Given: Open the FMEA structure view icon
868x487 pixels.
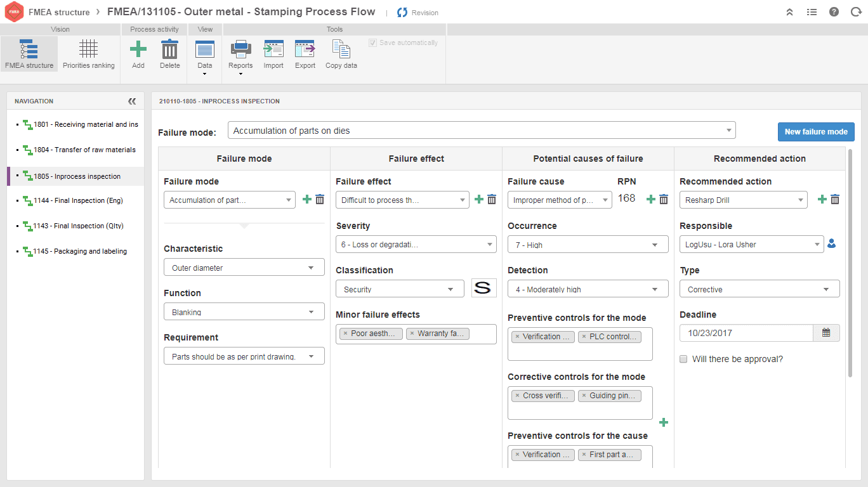Looking at the screenshot, I should tap(29, 54).
